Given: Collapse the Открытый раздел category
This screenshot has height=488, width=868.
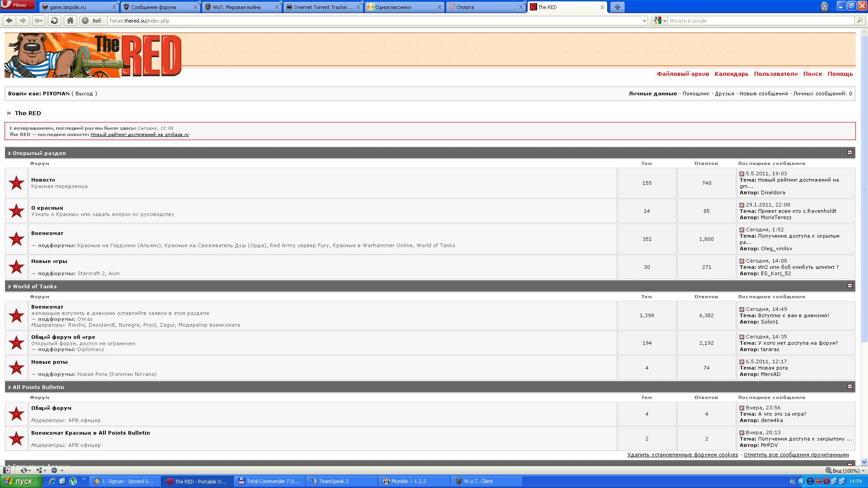Looking at the screenshot, I should pos(849,152).
